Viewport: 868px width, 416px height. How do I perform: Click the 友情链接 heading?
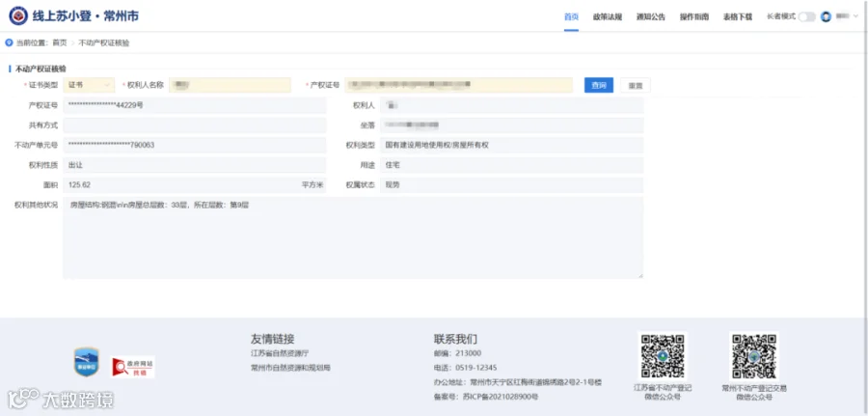click(272, 339)
